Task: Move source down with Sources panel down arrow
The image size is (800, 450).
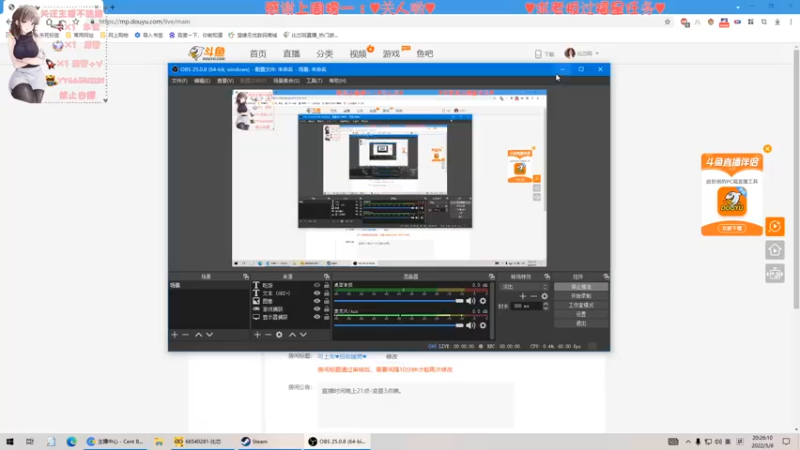Action: (x=303, y=335)
